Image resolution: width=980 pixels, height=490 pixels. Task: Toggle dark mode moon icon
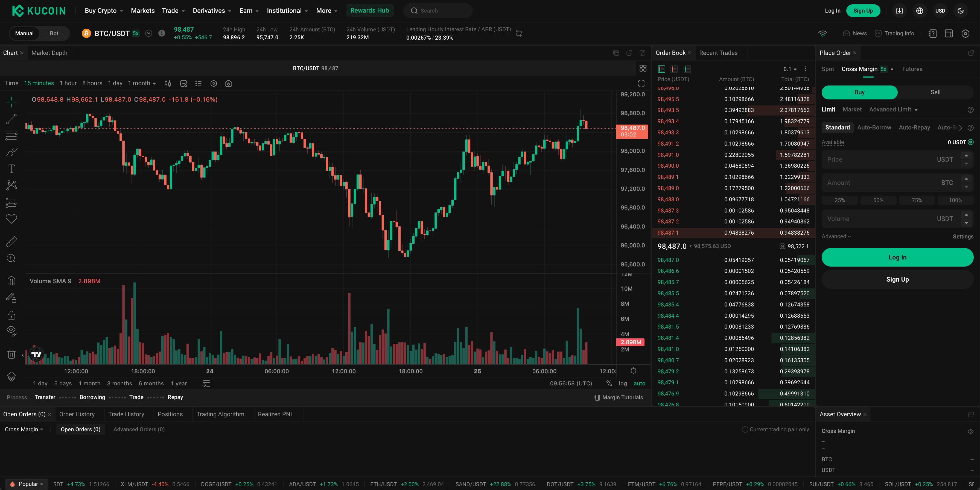tap(960, 11)
